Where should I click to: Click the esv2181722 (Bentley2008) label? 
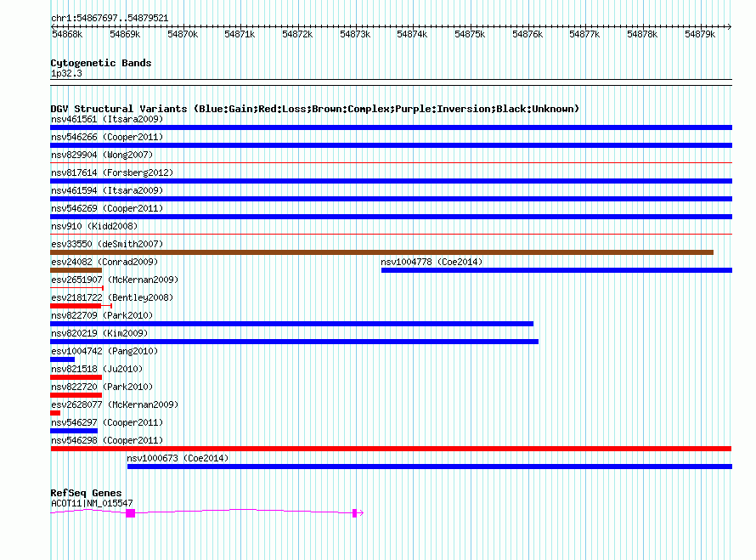[112, 297]
